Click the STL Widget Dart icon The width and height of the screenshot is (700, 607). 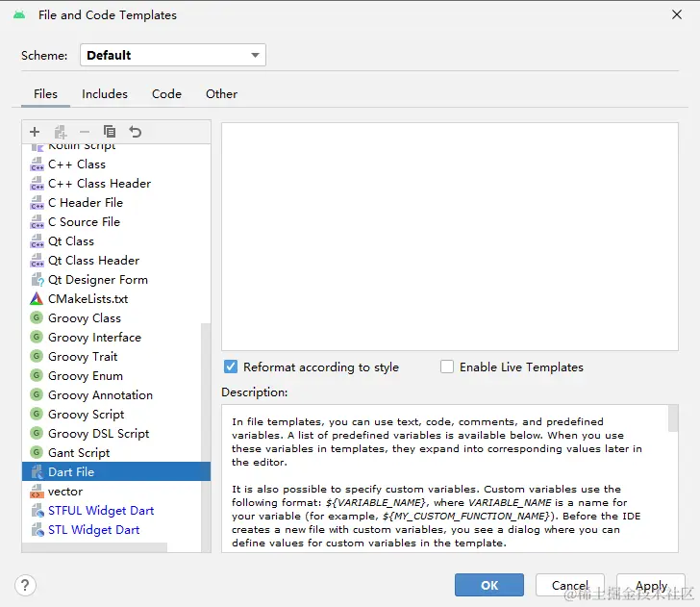tap(37, 530)
